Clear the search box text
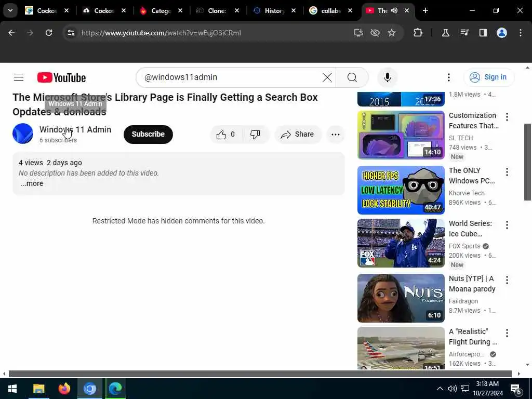 (327, 77)
